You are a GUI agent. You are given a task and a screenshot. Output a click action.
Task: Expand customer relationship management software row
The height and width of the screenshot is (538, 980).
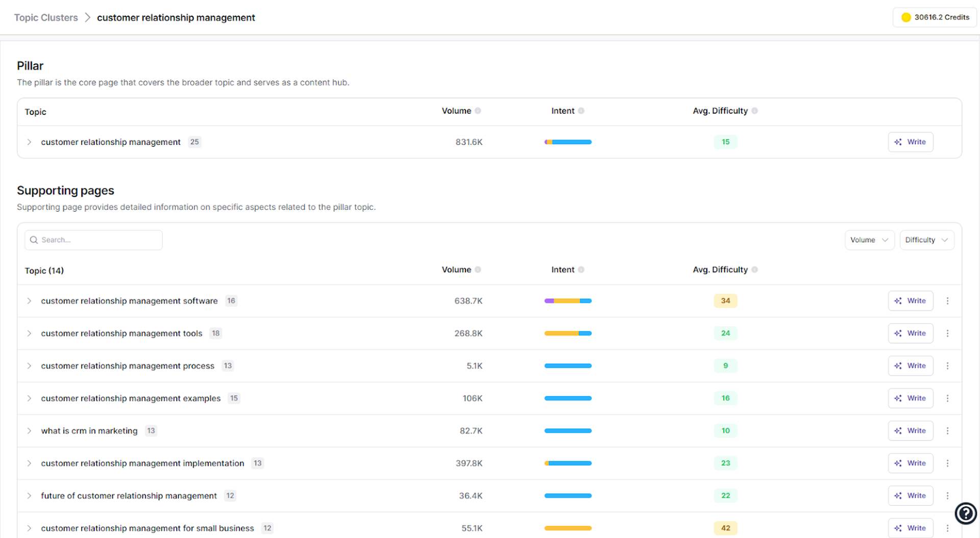pos(29,301)
